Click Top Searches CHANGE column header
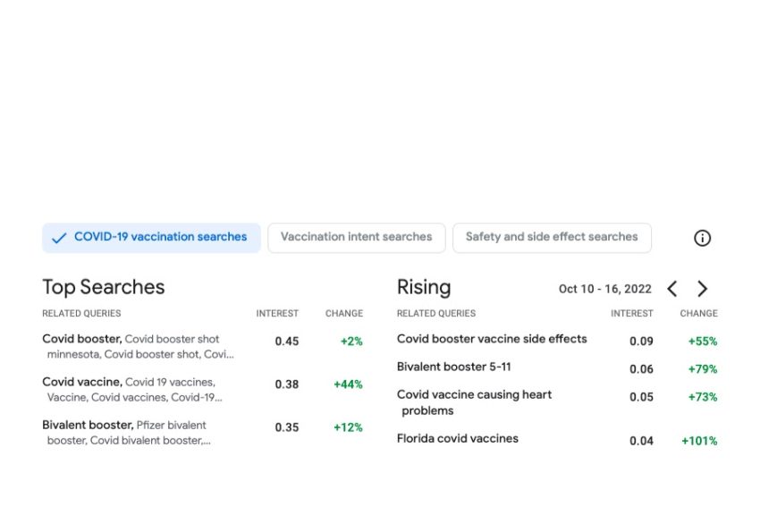760x532 pixels. point(344,314)
